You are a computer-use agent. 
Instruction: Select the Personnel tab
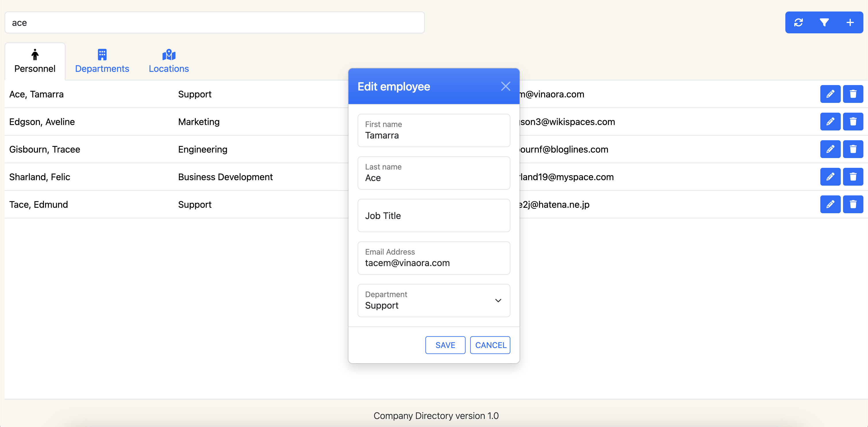(x=35, y=61)
